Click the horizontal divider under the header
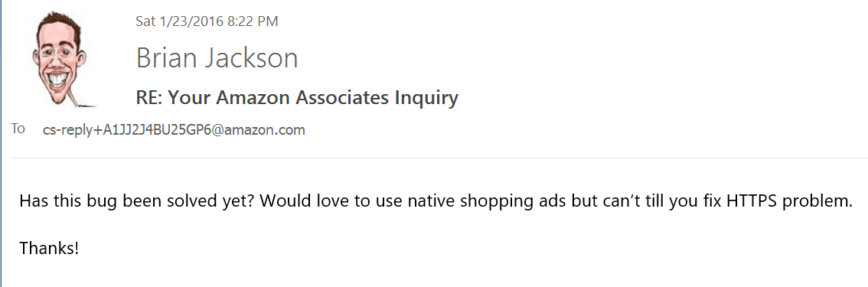Image resolution: width=868 pixels, height=287 pixels. coord(439,158)
